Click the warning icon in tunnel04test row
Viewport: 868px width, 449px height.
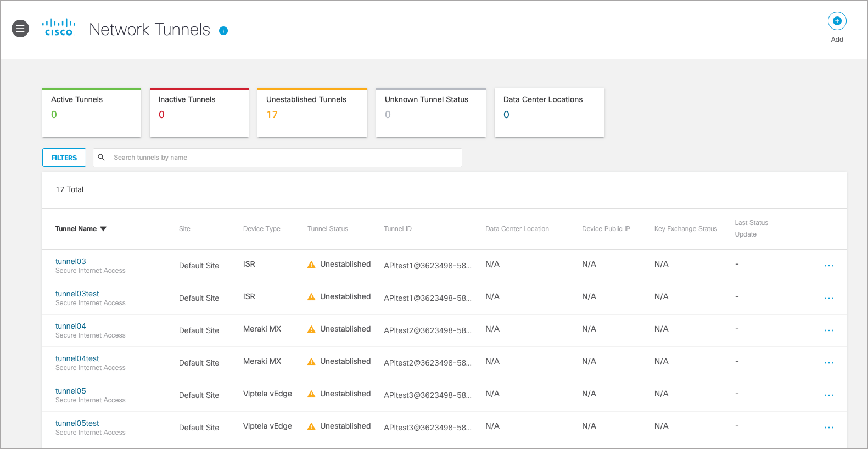311,361
